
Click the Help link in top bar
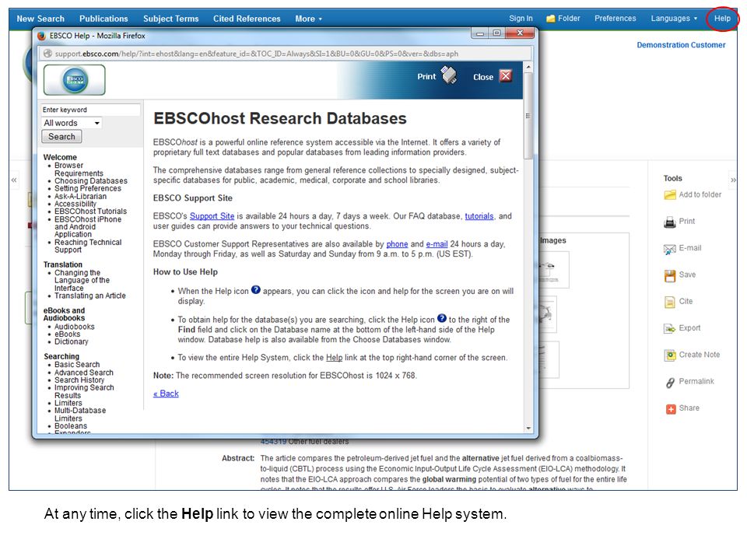tap(722, 19)
